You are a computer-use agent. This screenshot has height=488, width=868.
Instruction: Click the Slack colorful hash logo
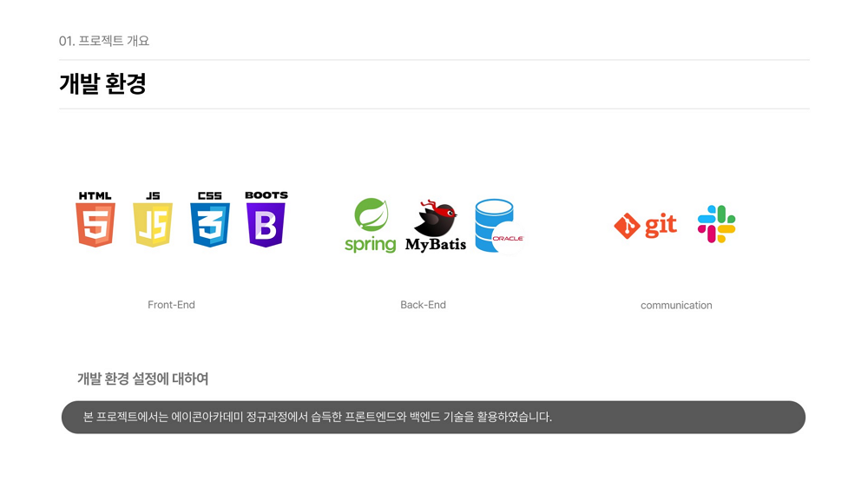tap(716, 224)
